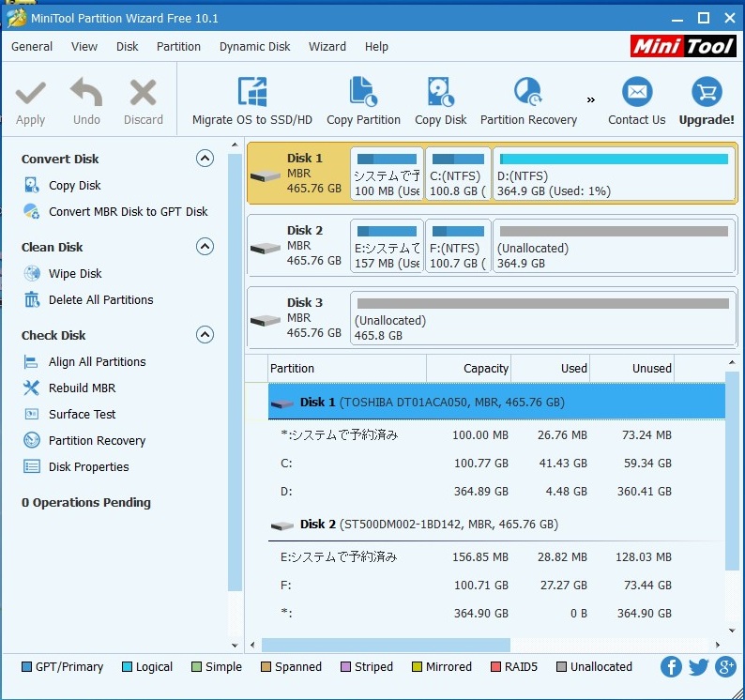
Task: Select the Disk 1 drive icon in map
Action: point(266,176)
